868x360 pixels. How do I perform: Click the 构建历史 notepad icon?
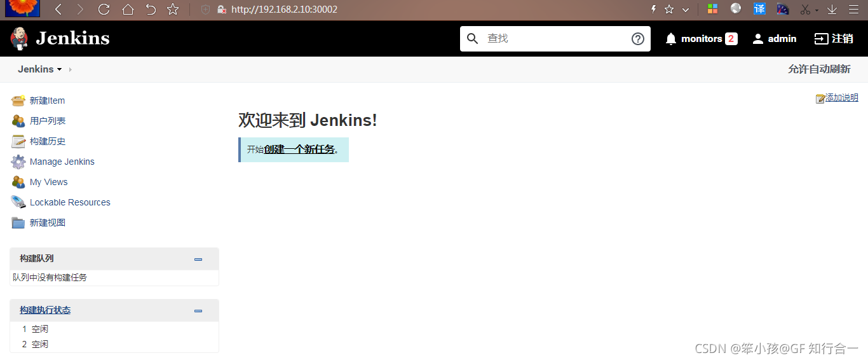(18, 141)
